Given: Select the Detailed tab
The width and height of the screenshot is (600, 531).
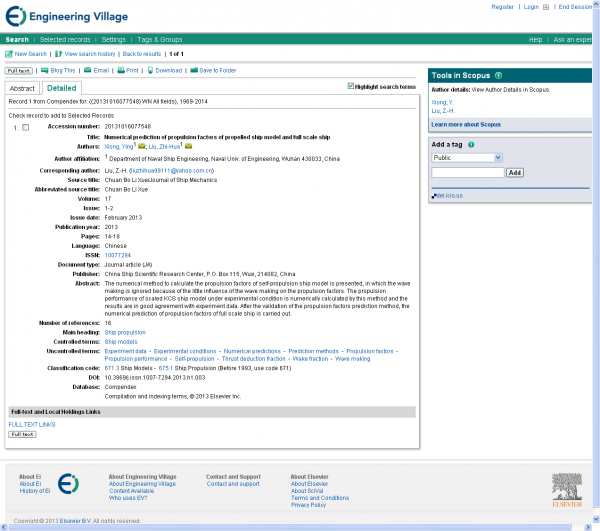Looking at the screenshot, I should click(x=62, y=88).
